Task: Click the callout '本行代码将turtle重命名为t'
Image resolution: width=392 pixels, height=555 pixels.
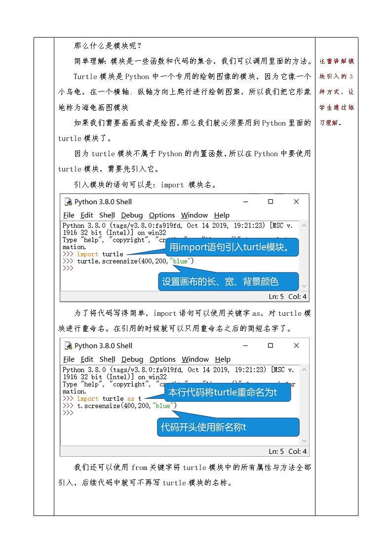Action: click(228, 392)
